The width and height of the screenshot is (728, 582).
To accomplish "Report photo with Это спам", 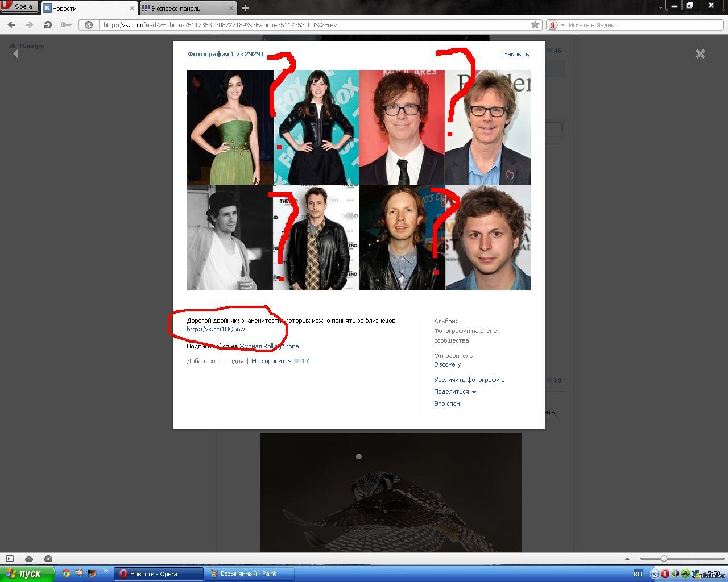I will (x=447, y=404).
